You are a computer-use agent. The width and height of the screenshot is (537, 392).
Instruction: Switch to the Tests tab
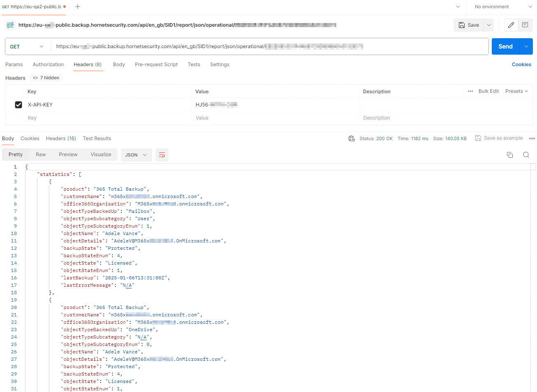pyautogui.click(x=194, y=65)
